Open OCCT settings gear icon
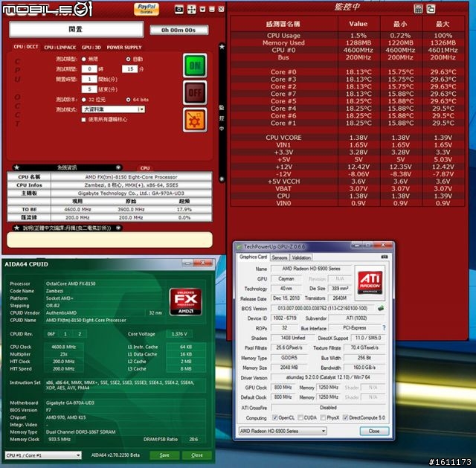This screenshot has width=476, height=468. pyautogui.click(x=195, y=120)
